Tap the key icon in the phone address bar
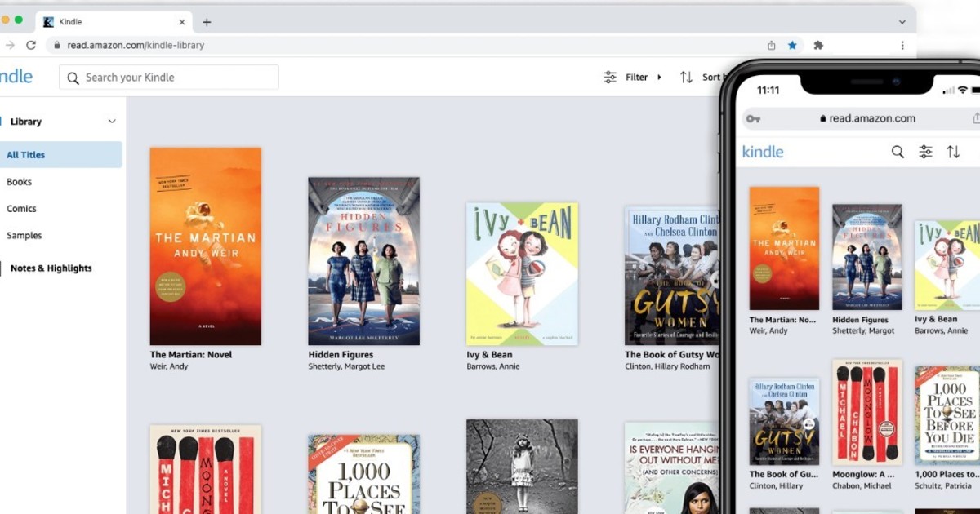The image size is (980, 514). pyautogui.click(x=752, y=118)
